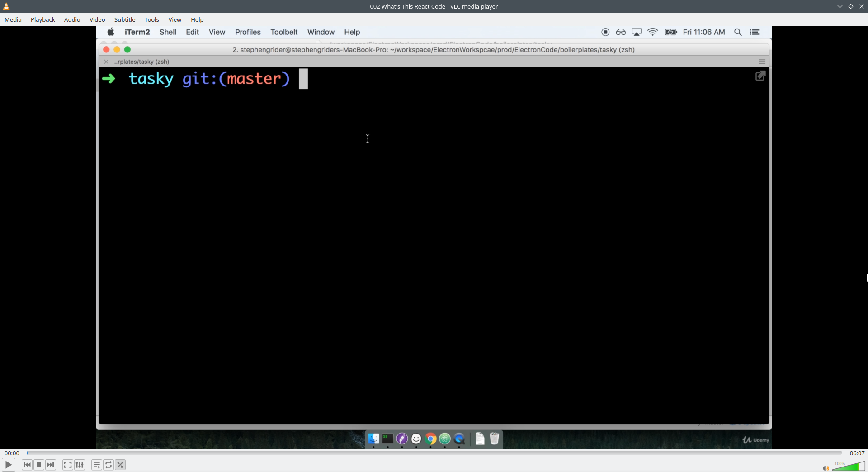This screenshot has width=868, height=472.
Task: Maximize the VLC media player window
Action: click(851, 6)
